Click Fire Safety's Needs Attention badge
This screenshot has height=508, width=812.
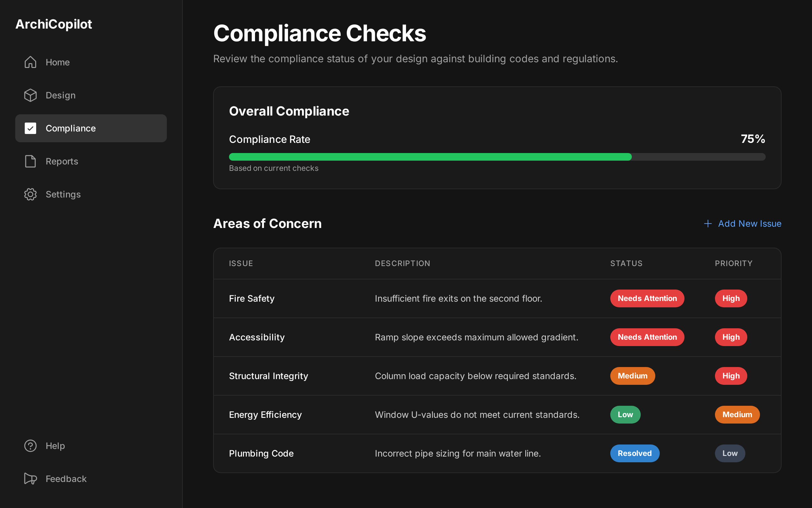pyautogui.click(x=647, y=298)
